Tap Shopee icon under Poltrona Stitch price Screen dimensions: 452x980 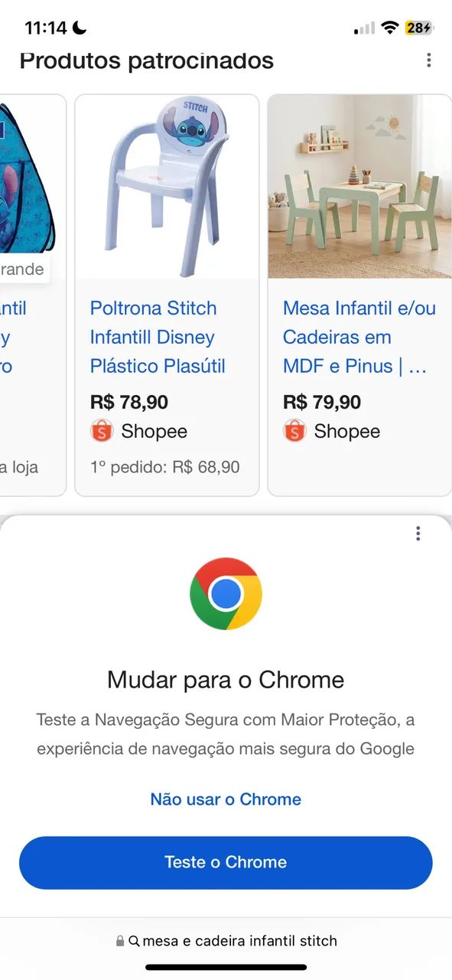(102, 431)
